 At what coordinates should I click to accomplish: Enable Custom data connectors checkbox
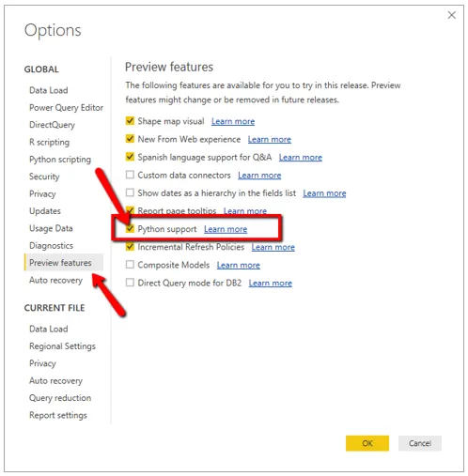coord(130,175)
